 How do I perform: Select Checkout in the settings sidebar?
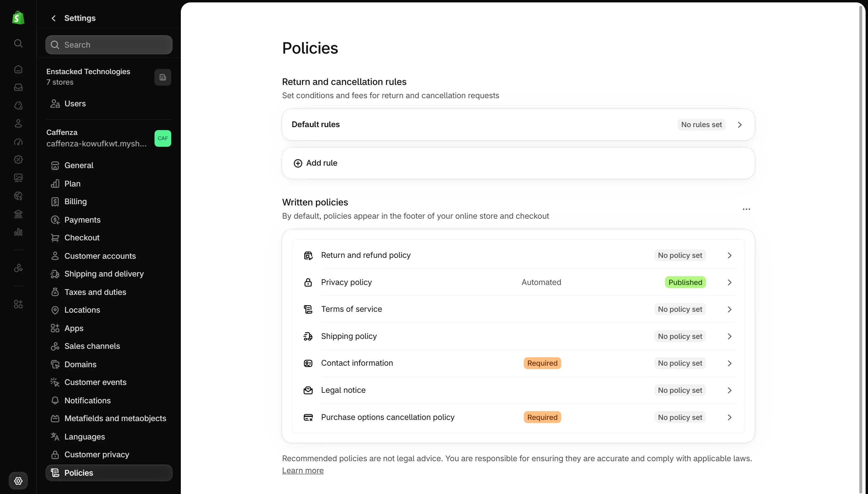click(x=108, y=237)
